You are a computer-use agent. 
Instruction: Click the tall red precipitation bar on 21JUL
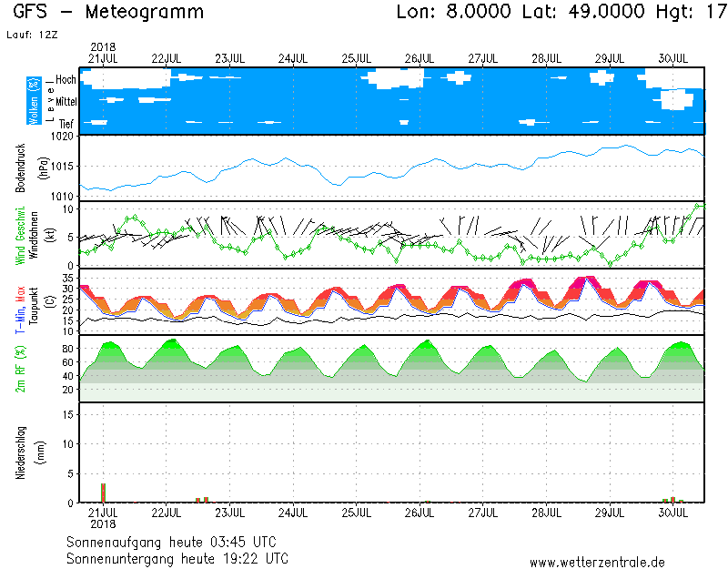point(103,493)
